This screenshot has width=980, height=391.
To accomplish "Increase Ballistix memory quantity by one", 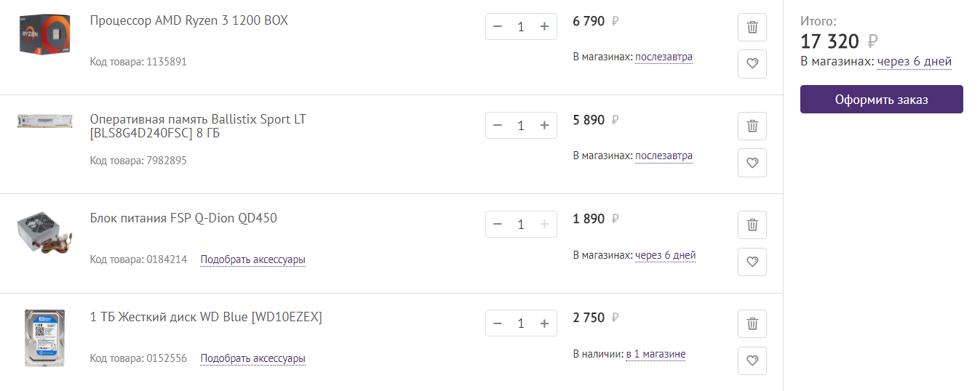I will 544,126.
